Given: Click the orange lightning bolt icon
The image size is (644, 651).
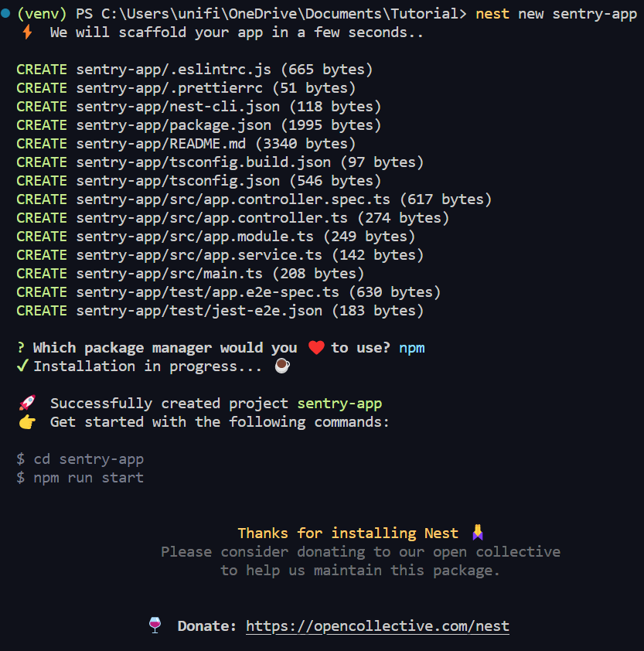Looking at the screenshot, I should [27, 32].
